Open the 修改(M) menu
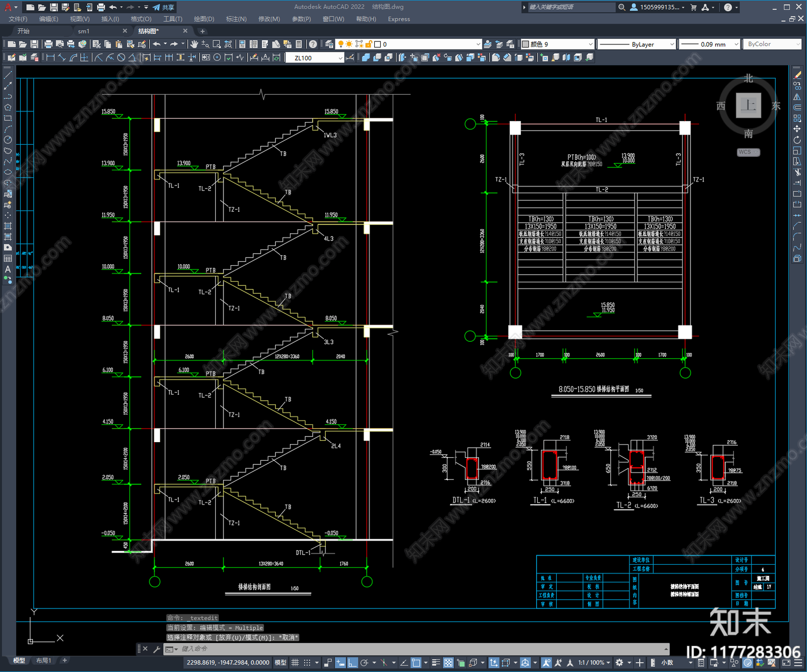The height and width of the screenshot is (672, 807). click(x=269, y=19)
